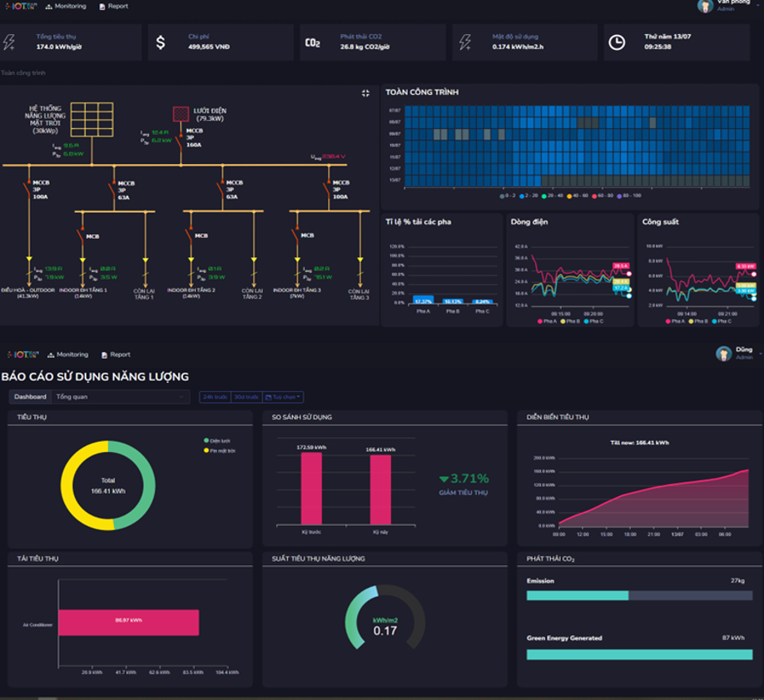This screenshot has height=700, width=764.
Task: Click the Dũng admin avatar
Action: [x=724, y=354]
